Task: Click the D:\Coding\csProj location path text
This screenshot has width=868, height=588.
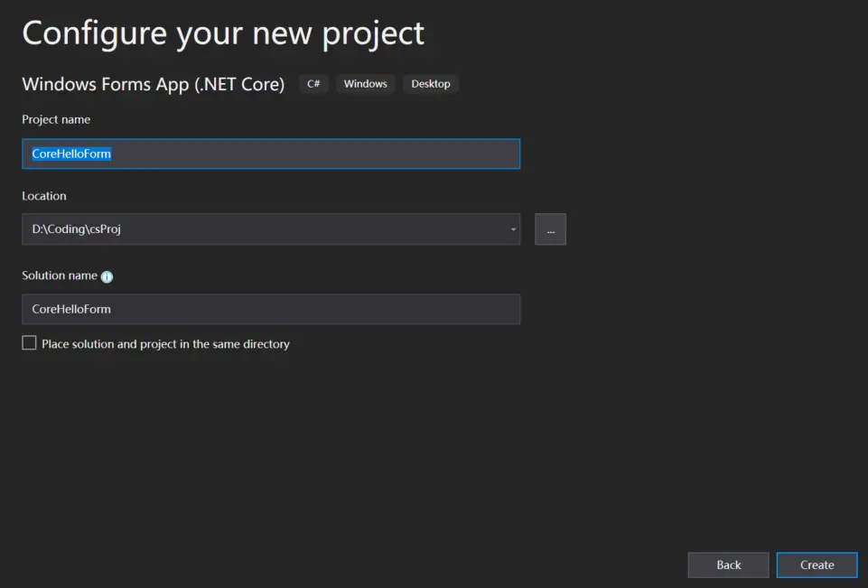Action: tap(77, 229)
